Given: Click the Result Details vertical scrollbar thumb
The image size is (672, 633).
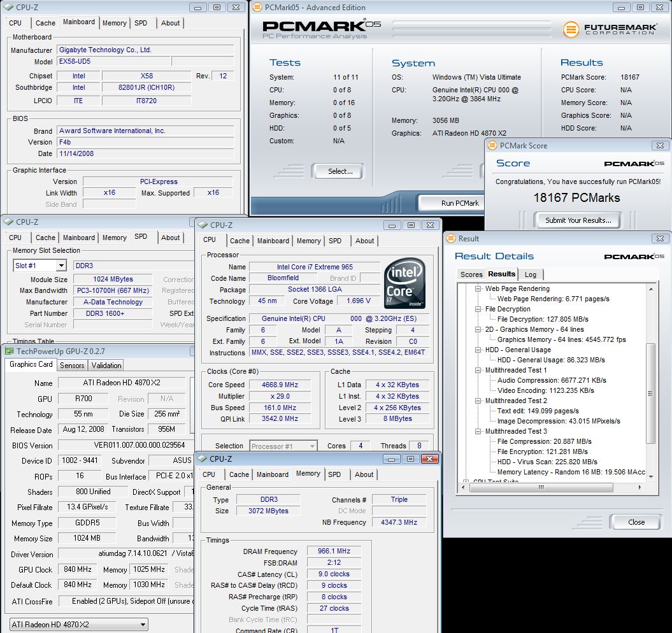Looking at the screenshot, I should tap(650, 394).
